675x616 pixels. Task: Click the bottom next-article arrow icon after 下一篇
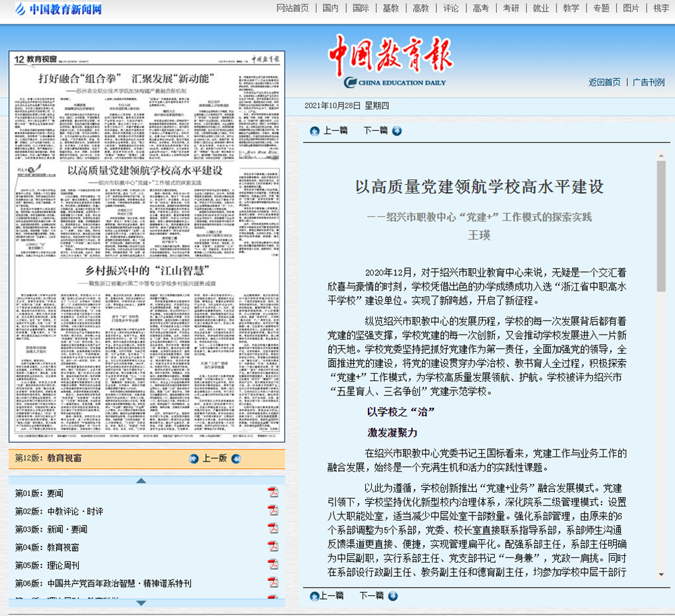393,596
